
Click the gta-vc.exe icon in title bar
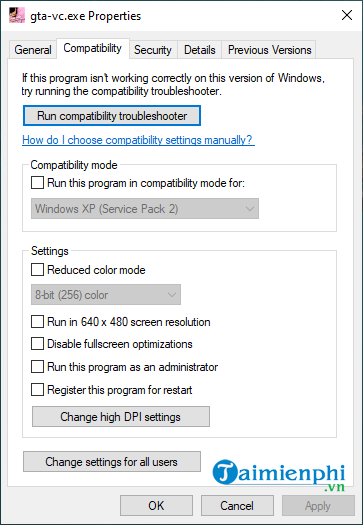coord(17,16)
